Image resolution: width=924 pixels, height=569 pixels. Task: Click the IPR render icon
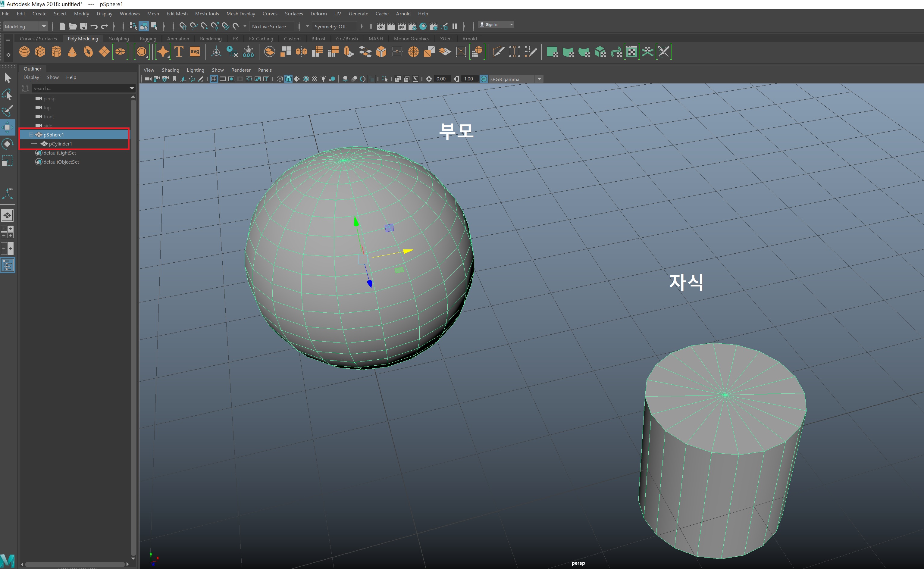click(x=402, y=26)
